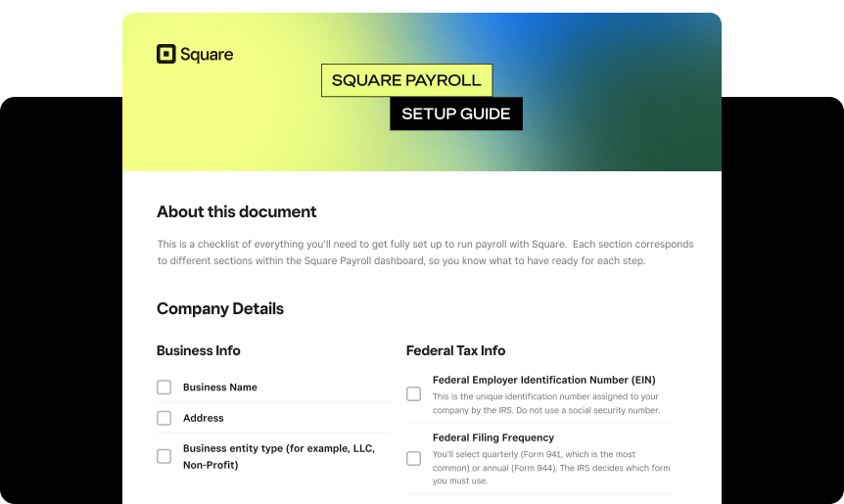Click the Square logo icon

(x=165, y=54)
